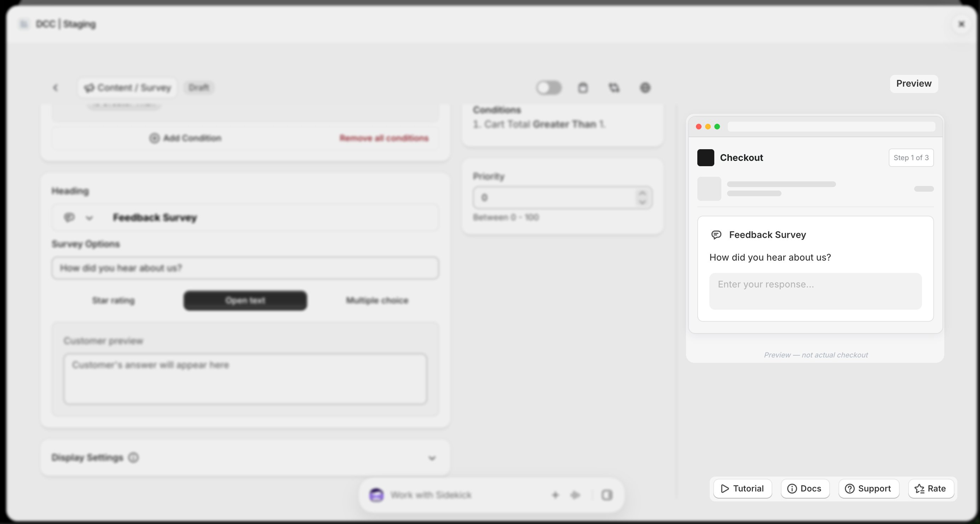The height and width of the screenshot is (524, 980).
Task: Click the Preview — not actual checkout caption
Action: coord(815,355)
